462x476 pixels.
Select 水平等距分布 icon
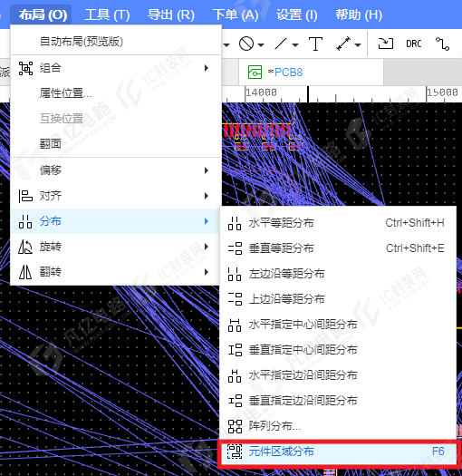[x=235, y=223]
